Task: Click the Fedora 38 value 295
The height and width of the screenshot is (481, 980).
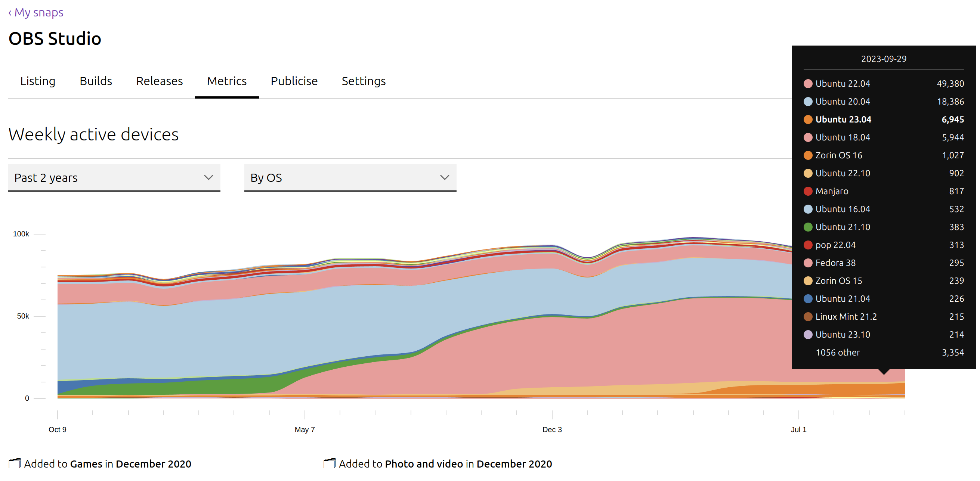Action: coord(956,263)
